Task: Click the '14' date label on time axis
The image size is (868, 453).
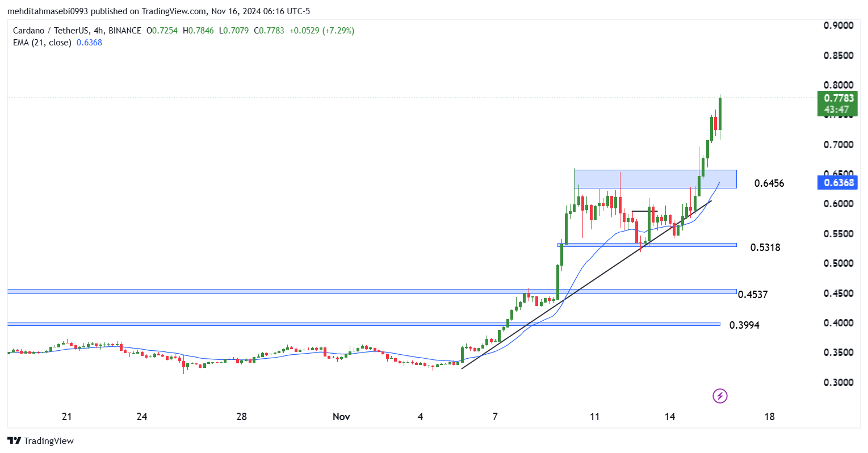Action: (x=670, y=417)
